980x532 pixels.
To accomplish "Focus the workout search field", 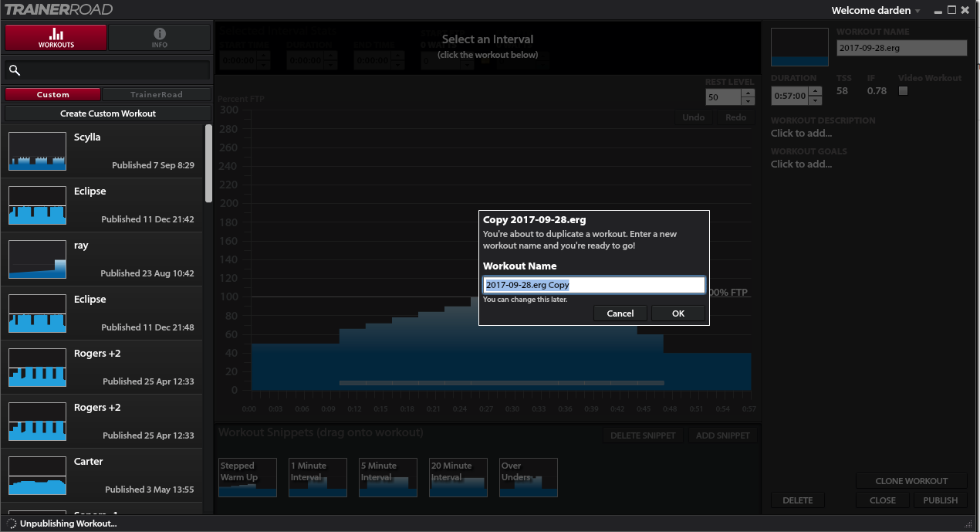I will coord(107,70).
